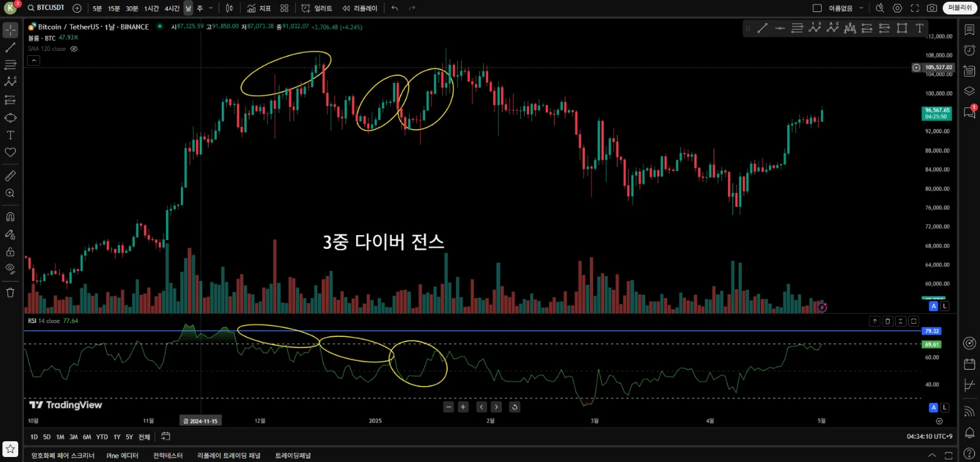Viewport: 980px width, 462px height.
Task: Select the rectangle tool in floating toolbar
Action: (902, 28)
